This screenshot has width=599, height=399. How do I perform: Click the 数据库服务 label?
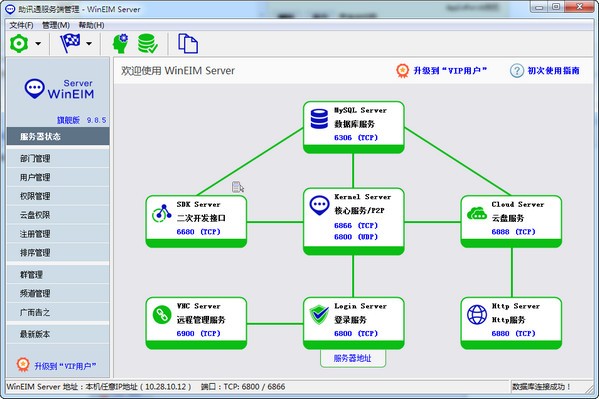pos(355,124)
